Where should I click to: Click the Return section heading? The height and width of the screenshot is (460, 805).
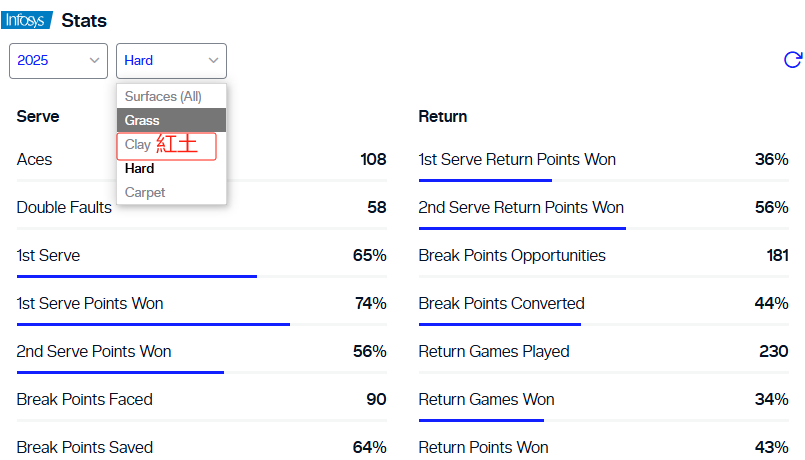pyautogui.click(x=443, y=117)
